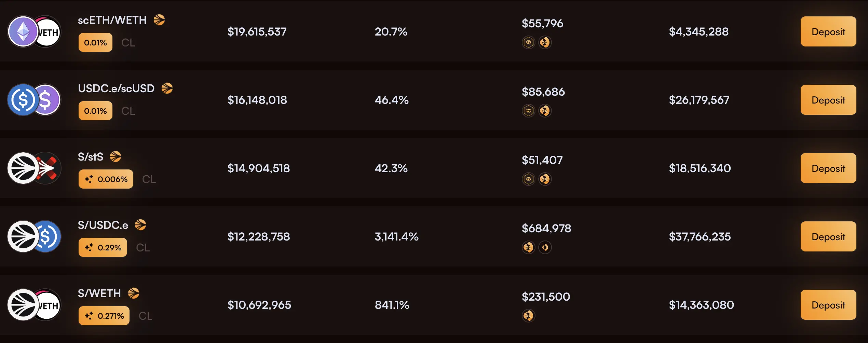Deposit into the scETH/WETH pool
The image size is (868, 343).
click(828, 32)
